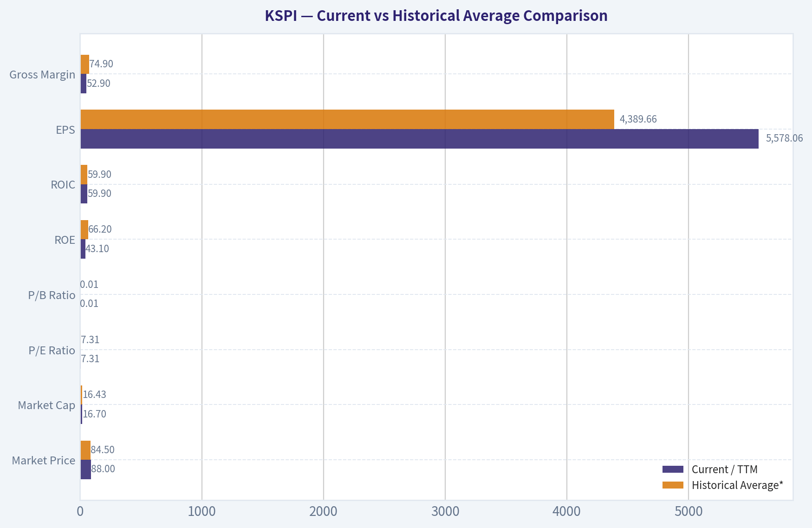Click the orange Gross Margin bar
Viewport: 812px width, 528px height.
pyautogui.click(x=85, y=65)
